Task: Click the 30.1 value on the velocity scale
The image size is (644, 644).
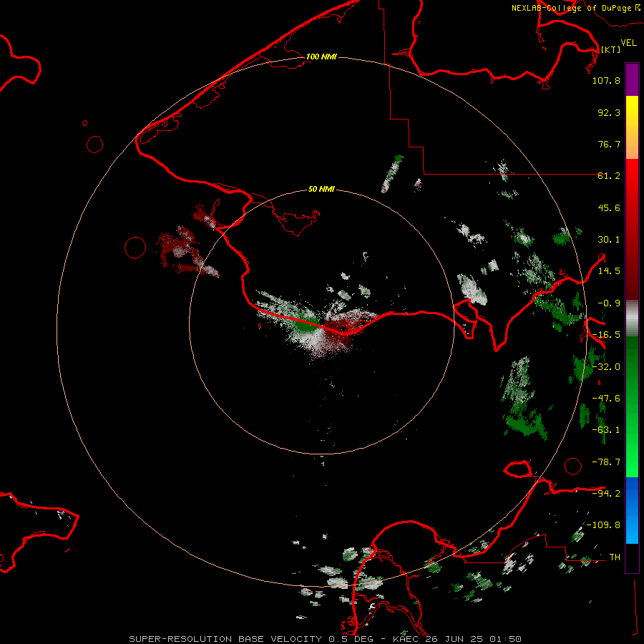Action: 609,240
